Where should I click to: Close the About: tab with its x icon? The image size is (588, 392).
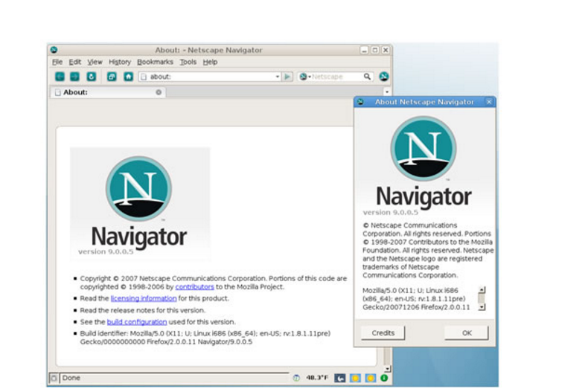[x=159, y=92]
